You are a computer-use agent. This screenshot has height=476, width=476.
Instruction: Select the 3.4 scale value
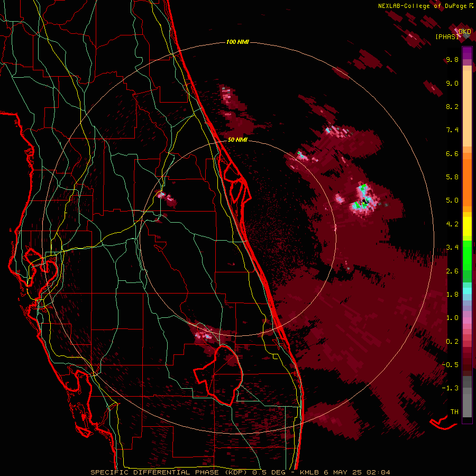[x=452, y=248]
